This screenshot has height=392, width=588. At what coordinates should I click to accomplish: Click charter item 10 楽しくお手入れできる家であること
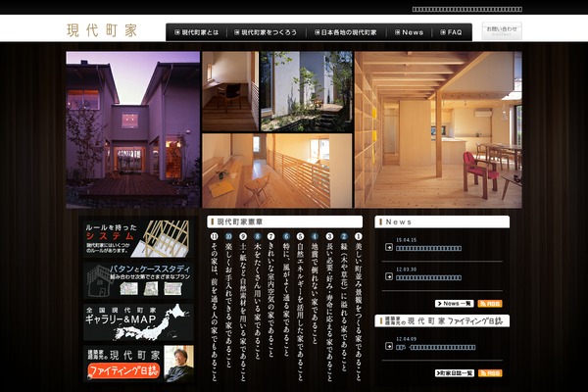[228, 300]
